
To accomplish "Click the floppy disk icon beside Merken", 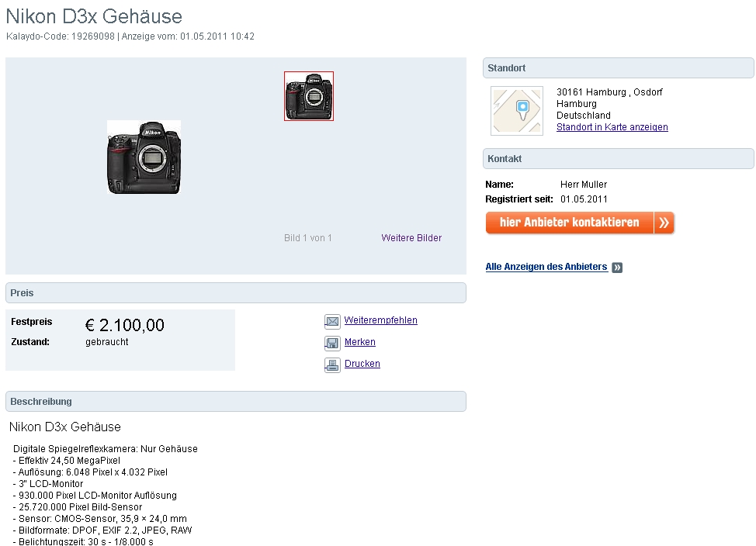I will [332, 343].
